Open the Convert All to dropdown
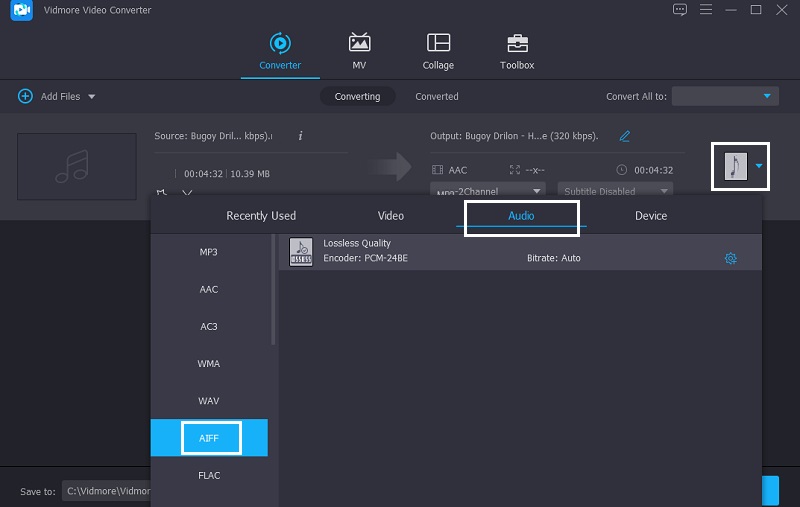 (x=725, y=97)
